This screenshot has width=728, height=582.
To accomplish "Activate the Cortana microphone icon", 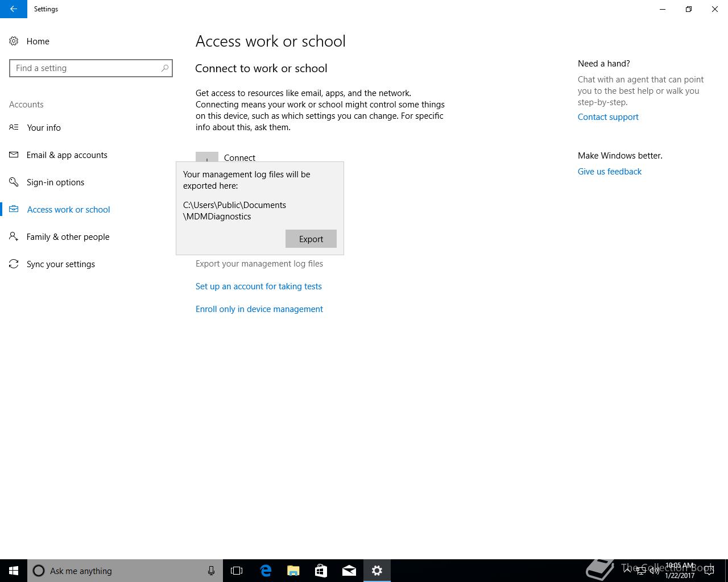I will click(x=211, y=571).
